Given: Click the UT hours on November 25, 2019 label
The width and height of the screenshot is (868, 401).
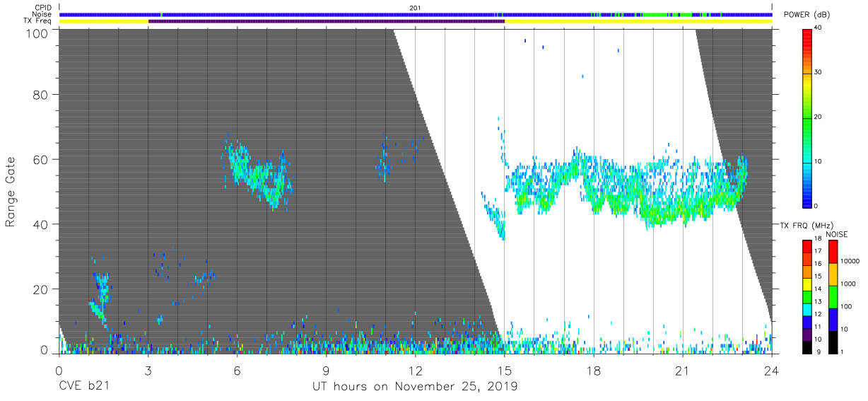Looking at the screenshot, I should (415, 387).
